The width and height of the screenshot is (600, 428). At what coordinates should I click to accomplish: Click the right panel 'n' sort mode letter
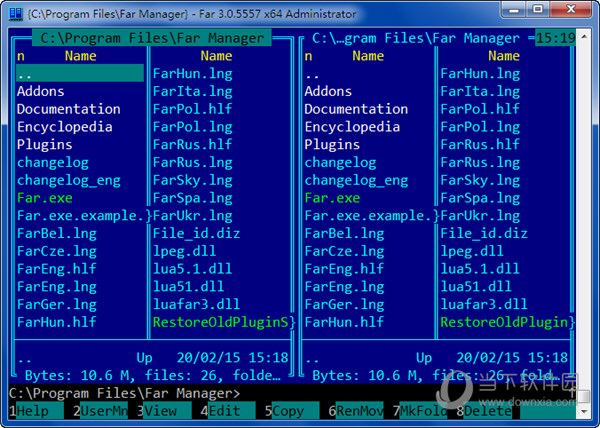tap(308, 56)
